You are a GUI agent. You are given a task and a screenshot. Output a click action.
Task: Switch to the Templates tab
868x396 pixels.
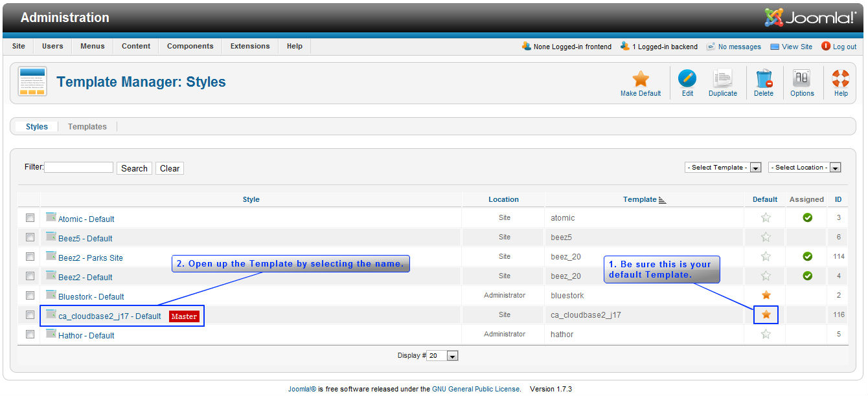pyautogui.click(x=87, y=127)
